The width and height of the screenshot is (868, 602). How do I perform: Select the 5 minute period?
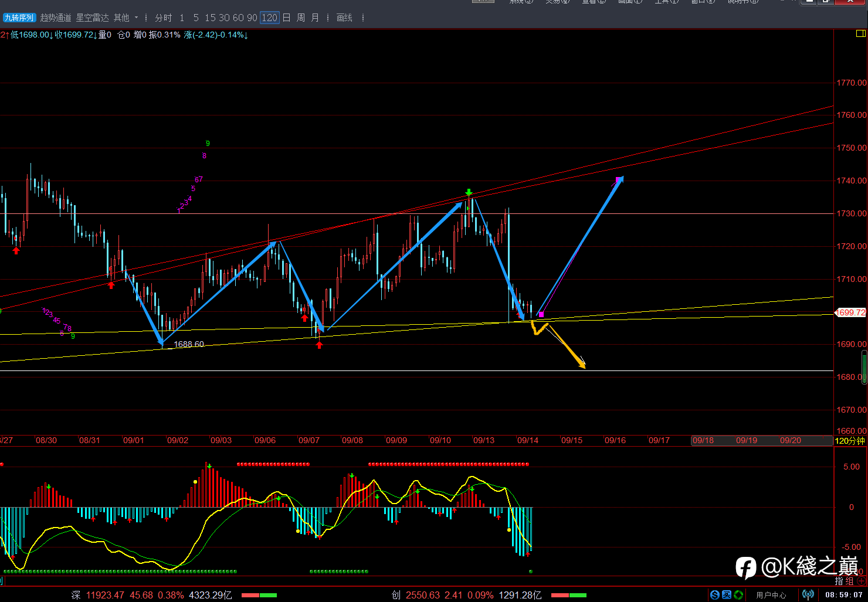[x=196, y=18]
